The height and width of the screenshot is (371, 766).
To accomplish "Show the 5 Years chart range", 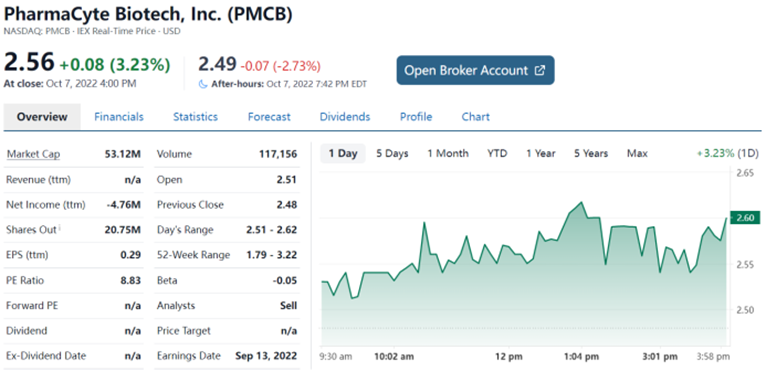I will tap(591, 153).
